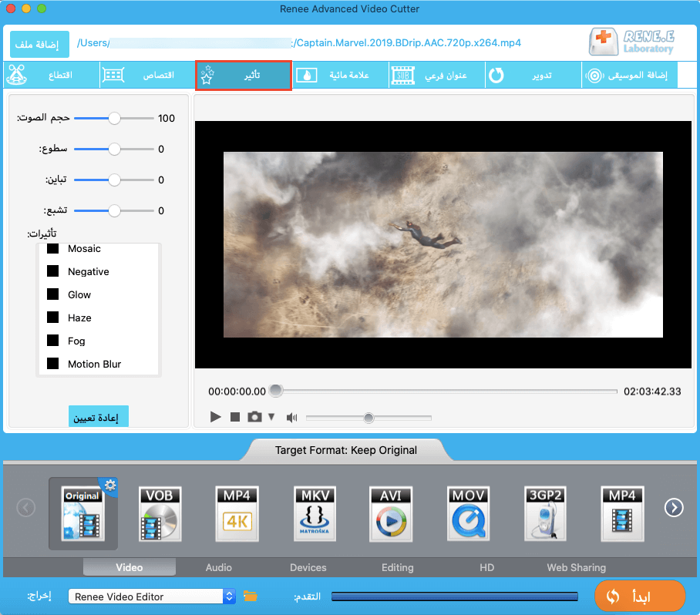Viewport: 700px width, 615px height.
Task: Open the إضافة الموسيقى add music tab
Action: point(630,75)
